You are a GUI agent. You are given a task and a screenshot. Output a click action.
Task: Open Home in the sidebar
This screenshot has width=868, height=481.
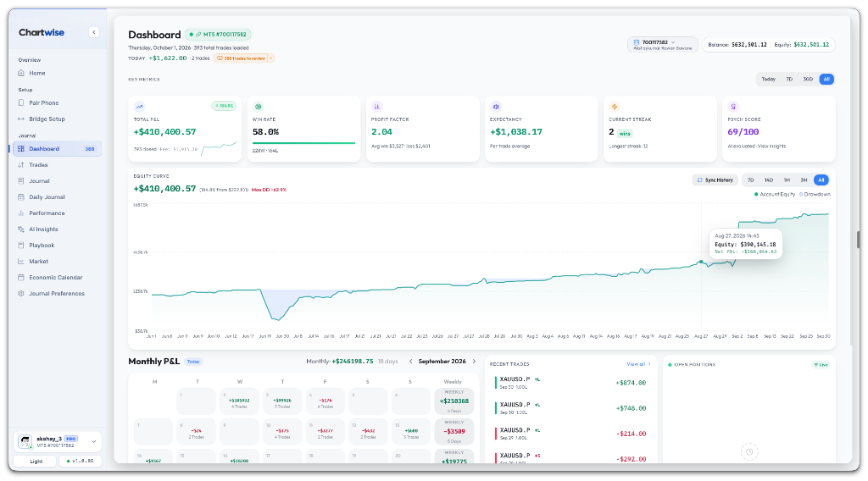click(57, 73)
